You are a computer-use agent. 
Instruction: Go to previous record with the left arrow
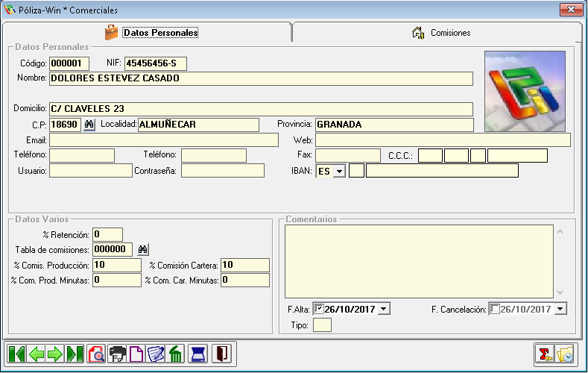click(36, 354)
